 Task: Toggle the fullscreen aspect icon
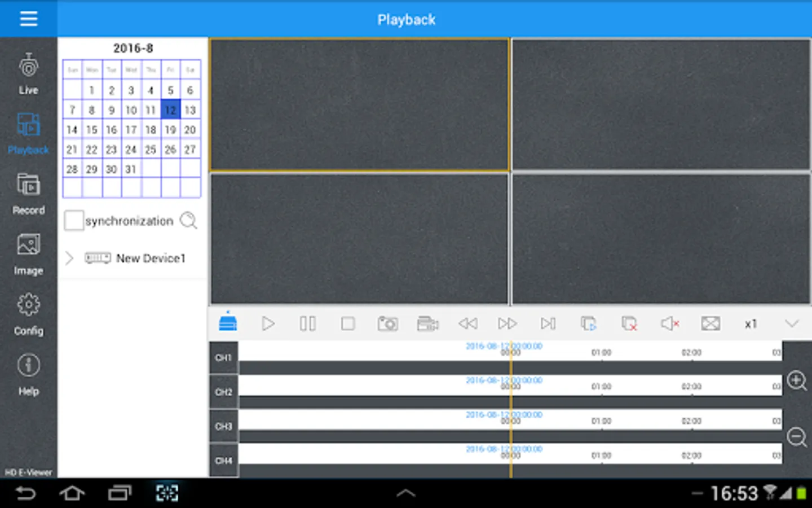pyautogui.click(x=710, y=323)
